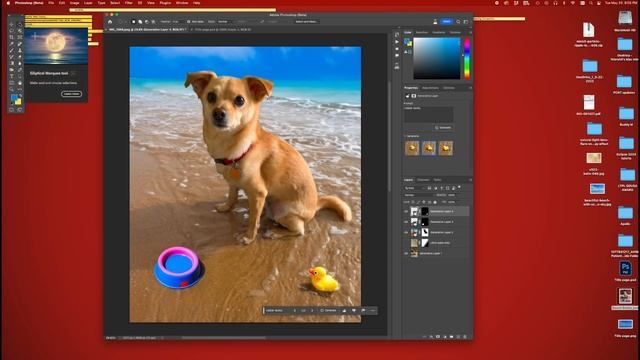Select the Spot Healing Brush tool
640x360 pixels.
click(x=20, y=44)
